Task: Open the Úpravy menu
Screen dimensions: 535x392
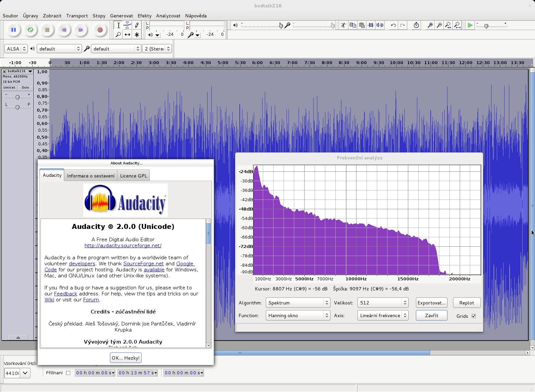Action: (x=30, y=16)
